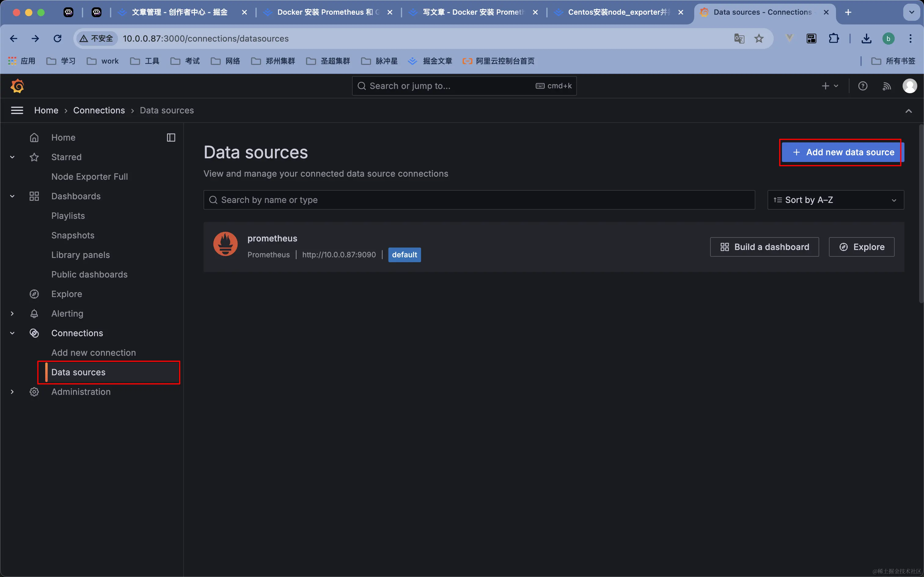Open Node Exporter Full starred dashboard
This screenshot has height=577, width=924.
90,177
